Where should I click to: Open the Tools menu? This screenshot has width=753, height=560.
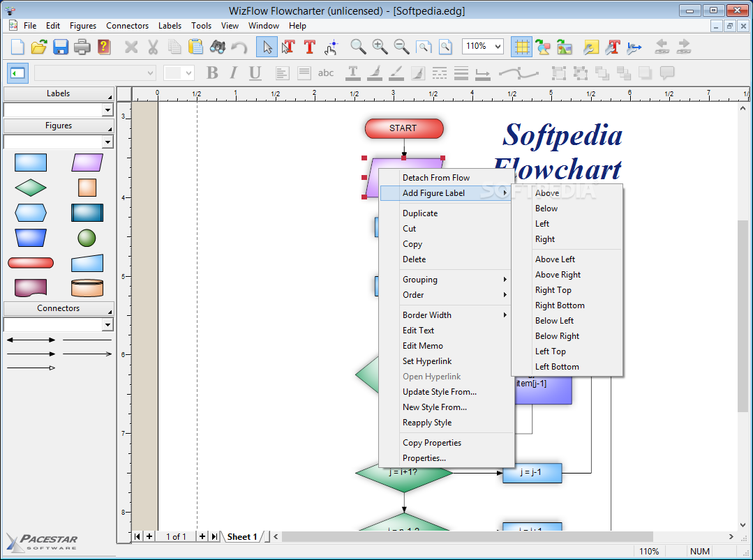coord(201,26)
